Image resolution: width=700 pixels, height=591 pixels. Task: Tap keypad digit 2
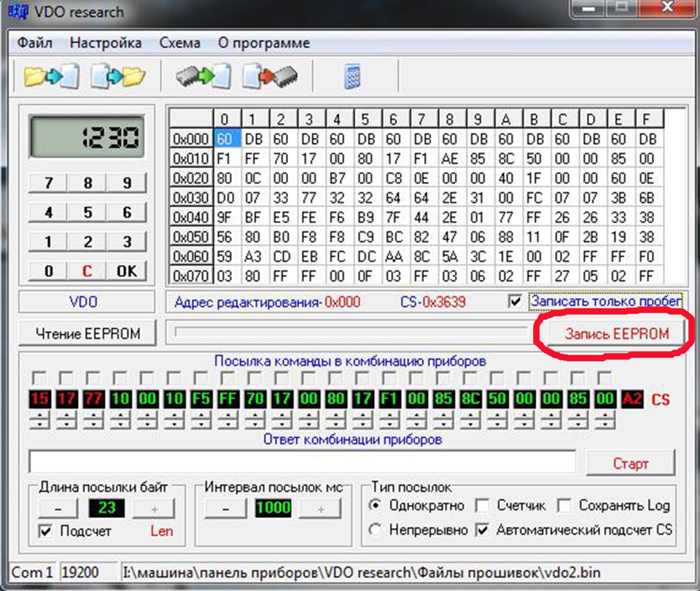[87, 242]
